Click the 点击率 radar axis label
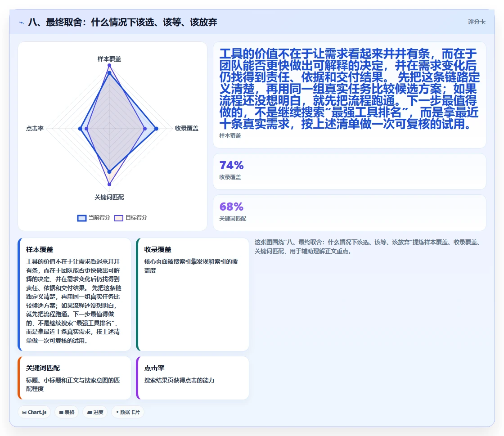The width and height of the screenshot is (504, 436). click(x=35, y=129)
